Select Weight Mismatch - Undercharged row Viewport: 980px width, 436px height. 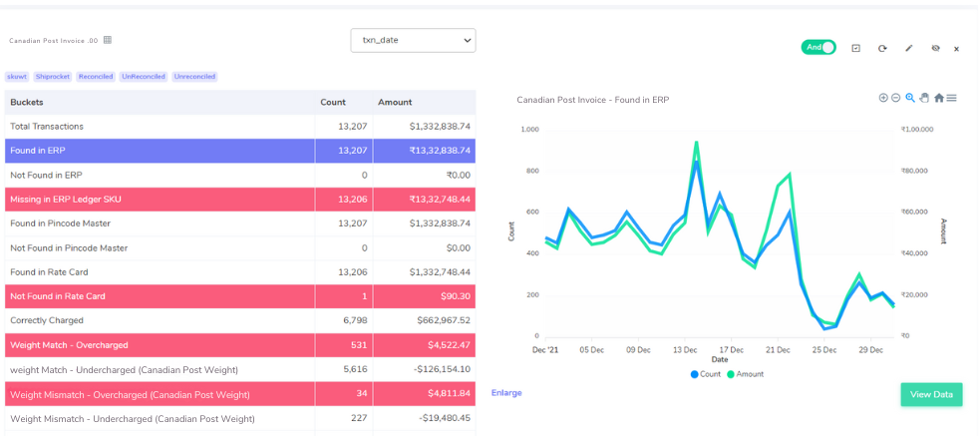[240, 418]
